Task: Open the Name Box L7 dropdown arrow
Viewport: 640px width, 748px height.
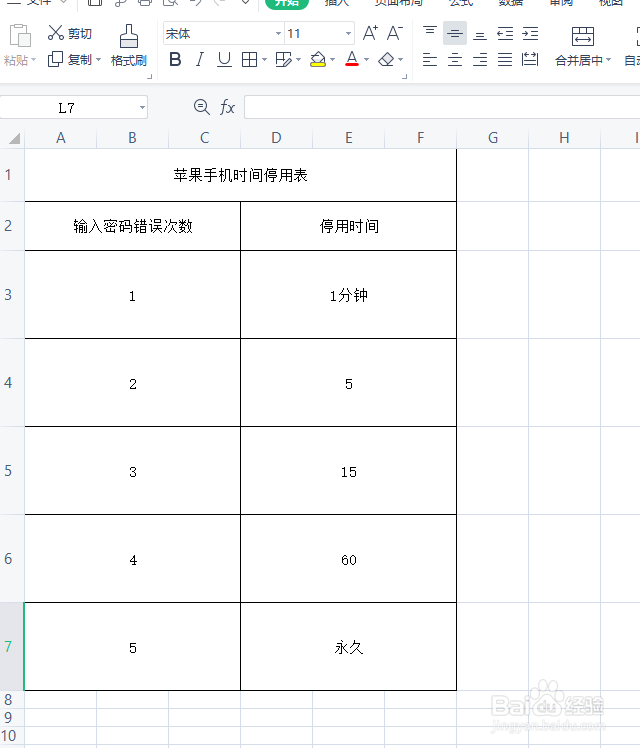Action: 142,107
